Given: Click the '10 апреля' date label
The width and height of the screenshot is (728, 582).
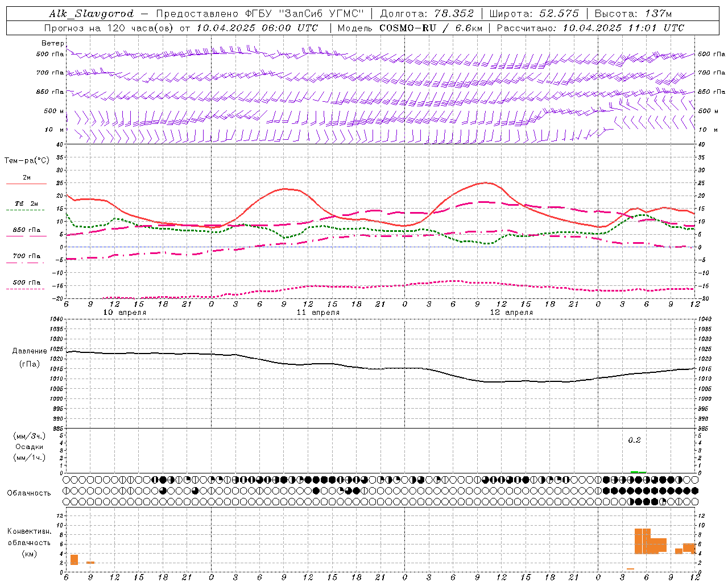Looking at the screenshot, I should pyautogui.click(x=125, y=313).
